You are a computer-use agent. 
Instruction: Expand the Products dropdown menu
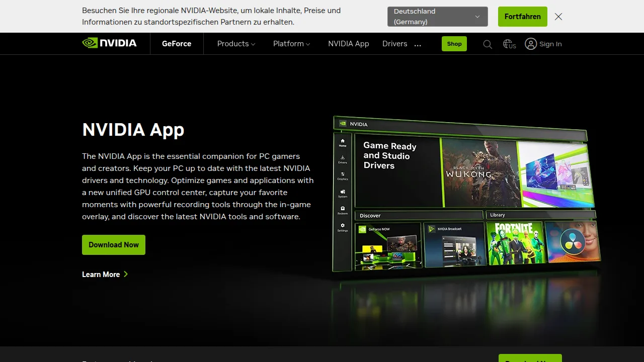point(236,44)
